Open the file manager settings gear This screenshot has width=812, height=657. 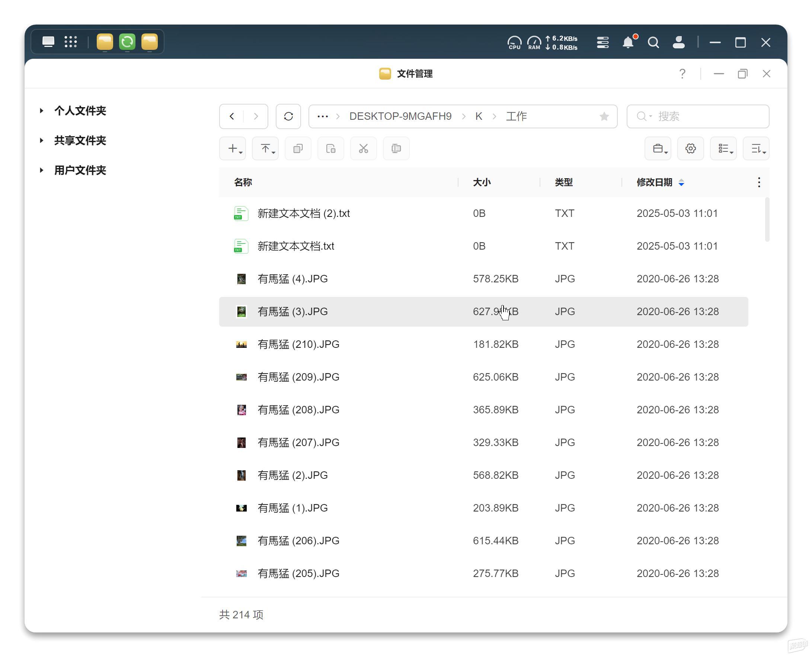(690, 148)
